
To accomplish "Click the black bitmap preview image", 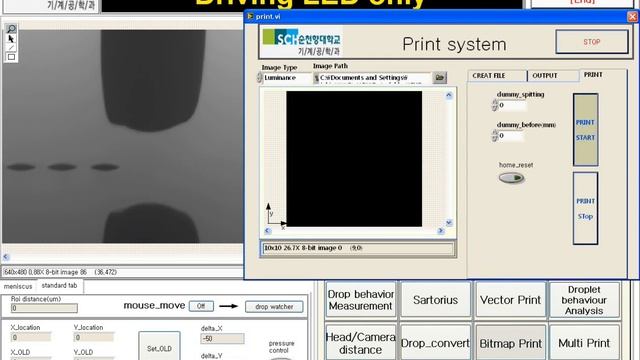I will 354,159.
